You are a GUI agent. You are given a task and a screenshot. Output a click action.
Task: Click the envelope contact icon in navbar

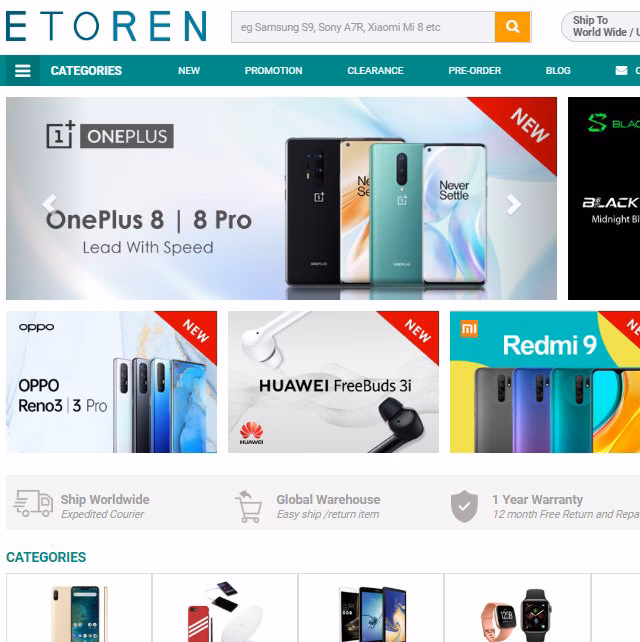point(621,70)
